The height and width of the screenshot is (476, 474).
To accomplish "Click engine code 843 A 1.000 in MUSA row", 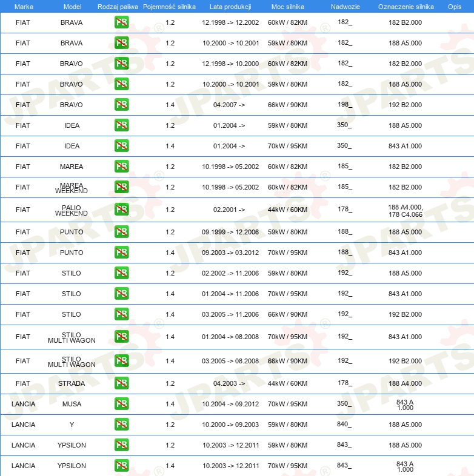I will [x=405, y=405].
